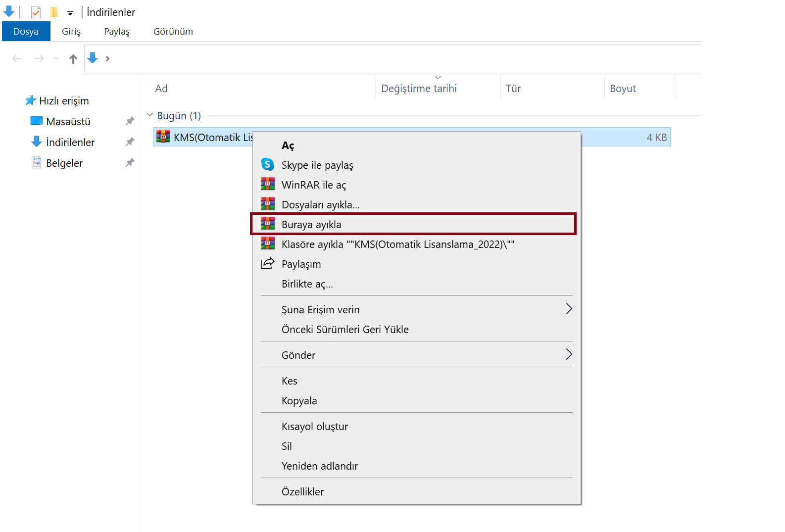Image resolution: width=785 pixels, height=532 pixels.
Task: Open the quick access toolbar dropdown arrow
Action: point(70,13)
